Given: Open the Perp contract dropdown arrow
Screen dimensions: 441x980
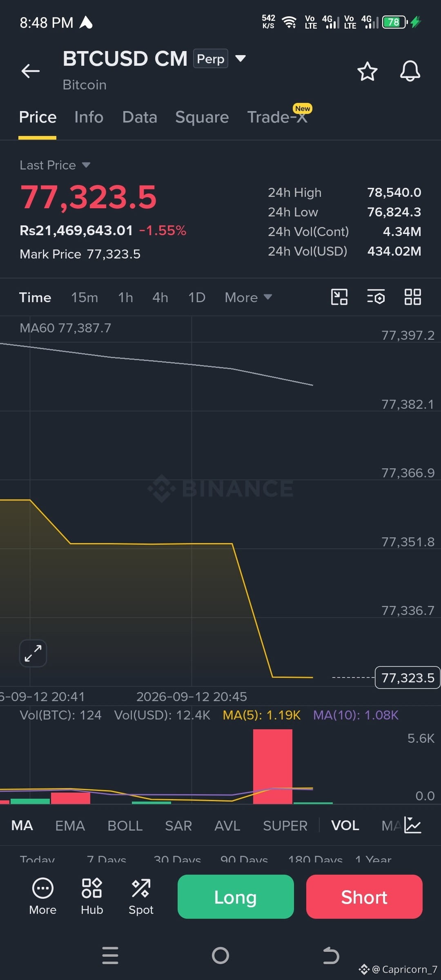Looking at the screenshot, I should point(241,58).
